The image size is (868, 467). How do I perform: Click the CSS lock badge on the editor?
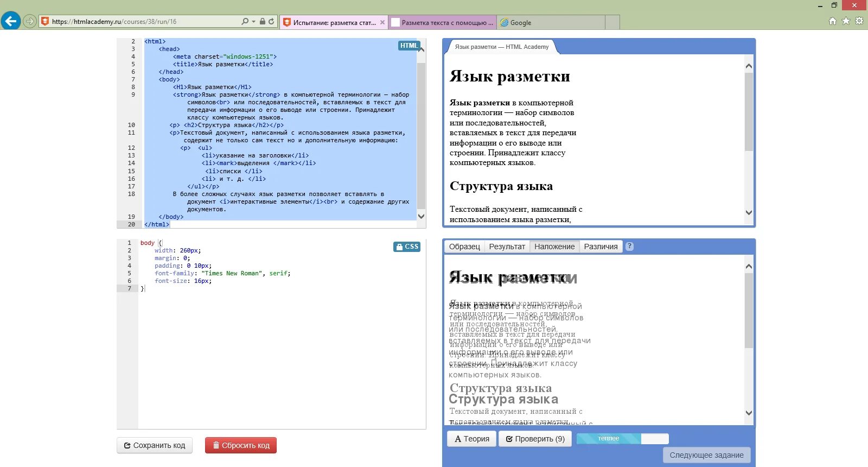click(407, 247)
